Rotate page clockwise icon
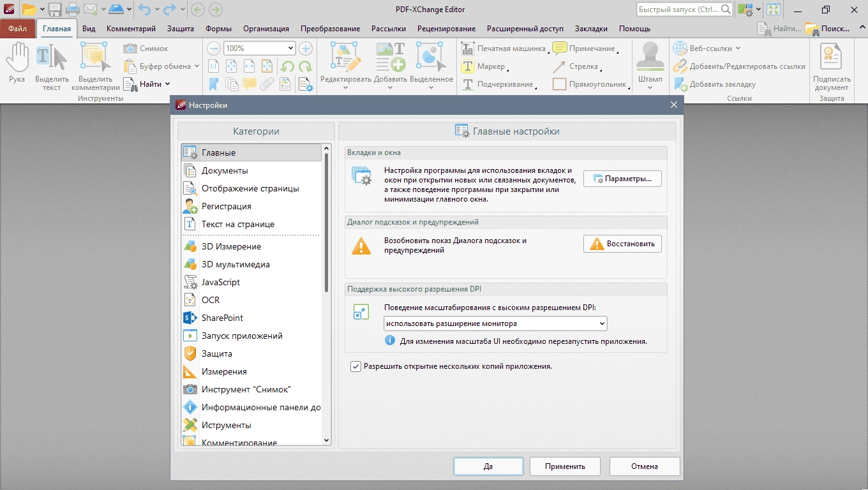868x490 pixels. [x=305, y=66]
